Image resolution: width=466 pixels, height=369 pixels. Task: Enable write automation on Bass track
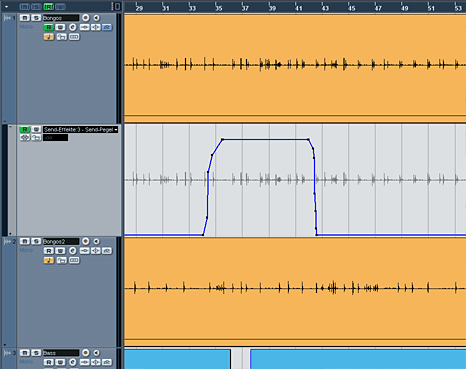(60, 362)
